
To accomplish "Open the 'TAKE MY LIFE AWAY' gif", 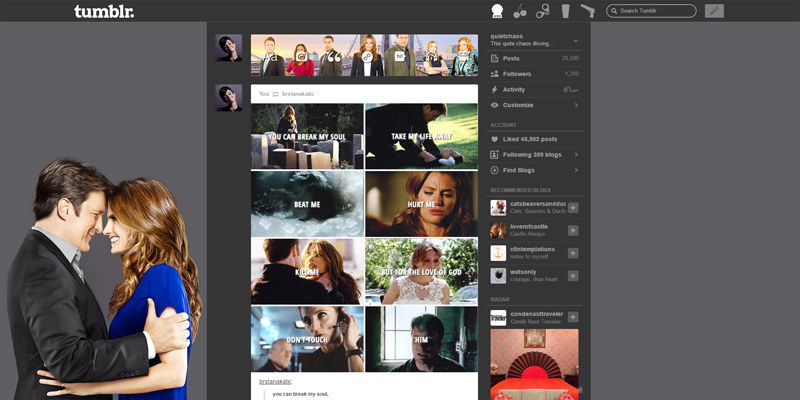I will pyautogui.click(x=421, y=136).
